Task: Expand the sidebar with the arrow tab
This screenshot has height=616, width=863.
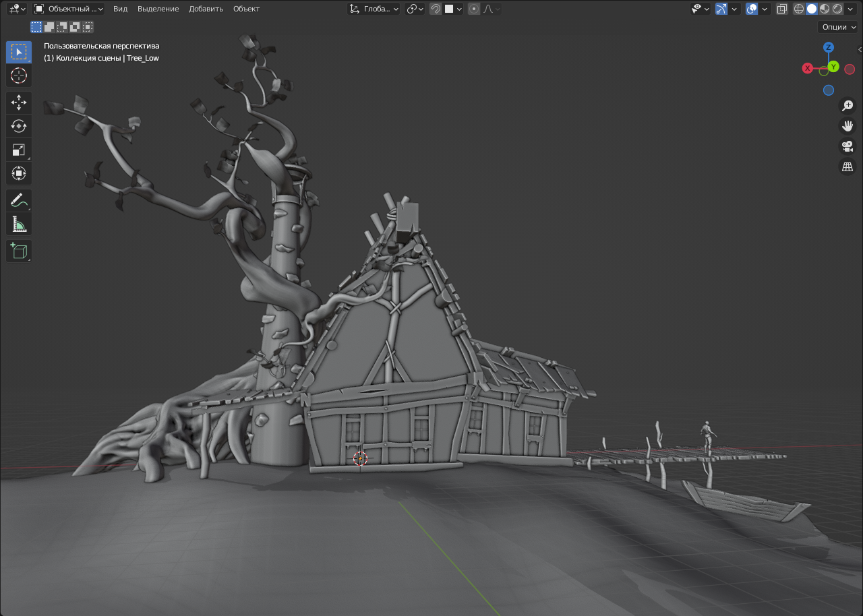Action: pyautogui.click(x=860, y=50)
